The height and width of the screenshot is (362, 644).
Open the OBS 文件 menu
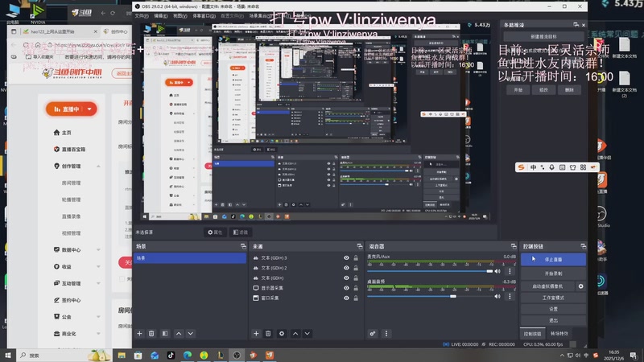[142, 16]
